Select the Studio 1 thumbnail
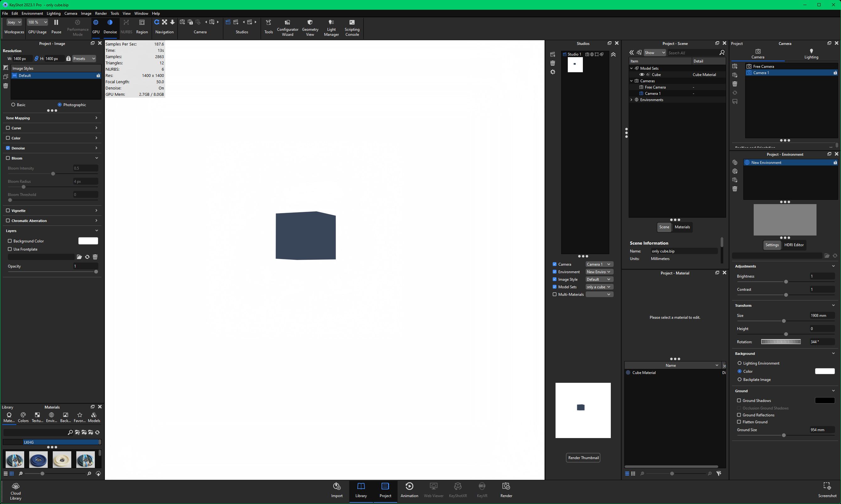 pos(575,65)
